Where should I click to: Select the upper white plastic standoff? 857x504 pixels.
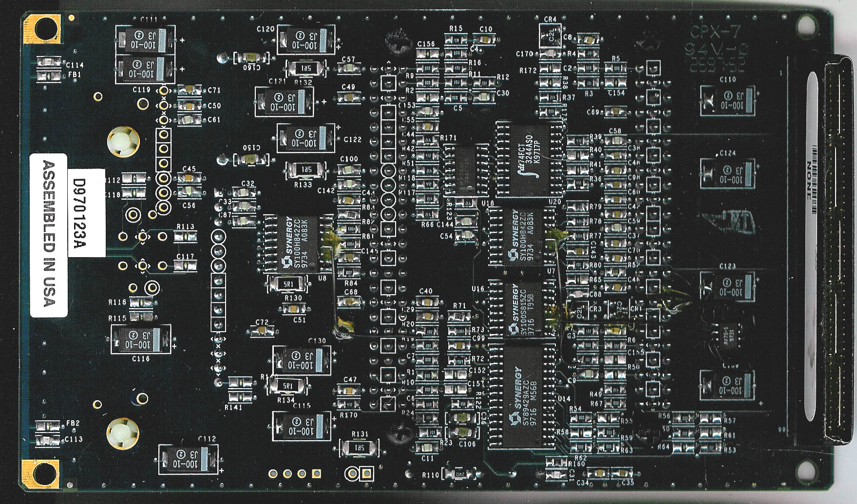tap(122, 143)
